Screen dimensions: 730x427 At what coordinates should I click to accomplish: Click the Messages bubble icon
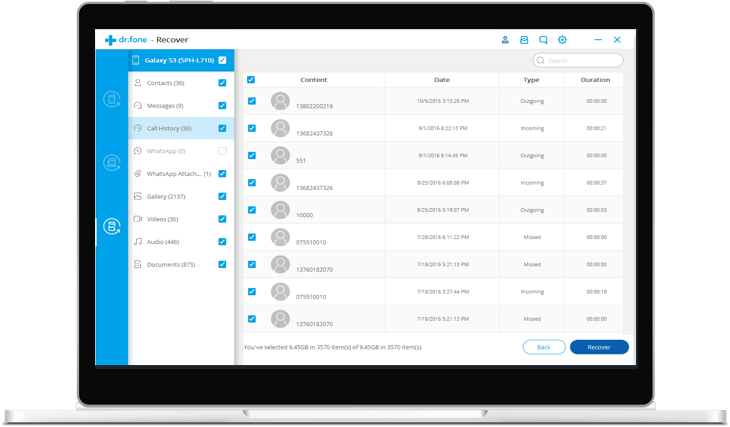tap(138, 106)
